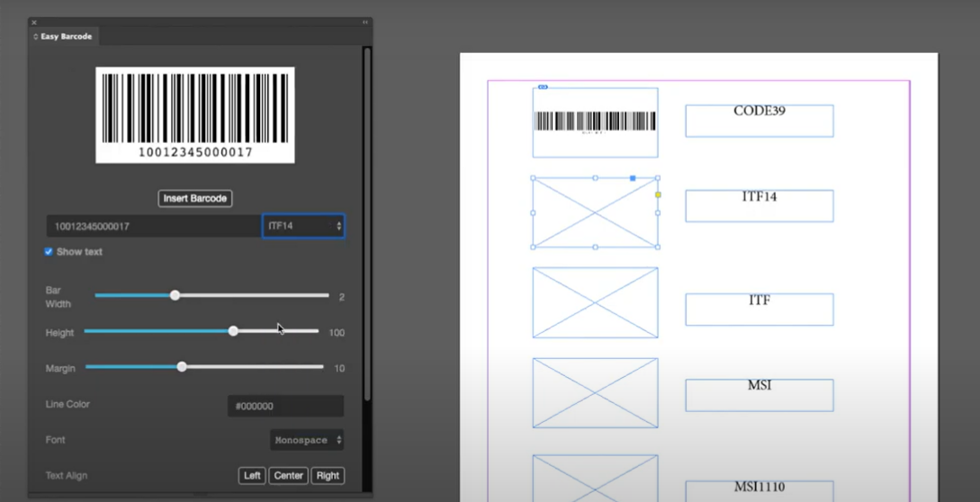Click the ITF text frame
980x502 pixels.
coord(760,309)
